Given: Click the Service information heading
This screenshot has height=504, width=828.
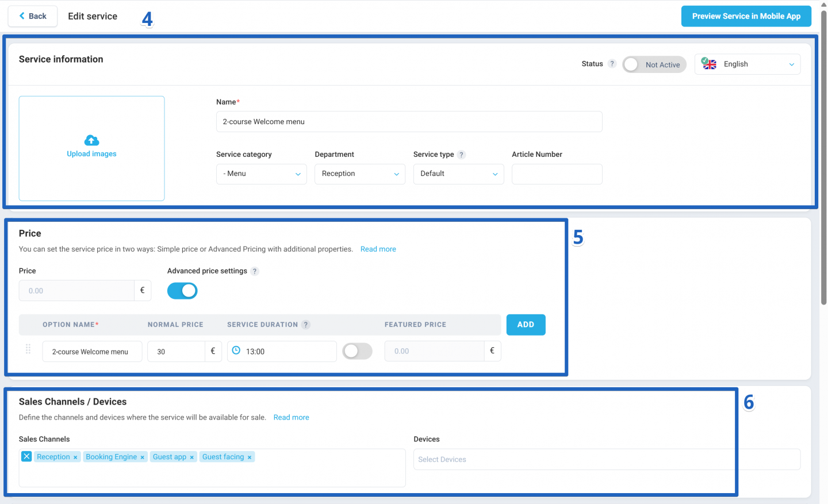Looking at the screenshot, I should pyautogui.click(x=61, y=59).
